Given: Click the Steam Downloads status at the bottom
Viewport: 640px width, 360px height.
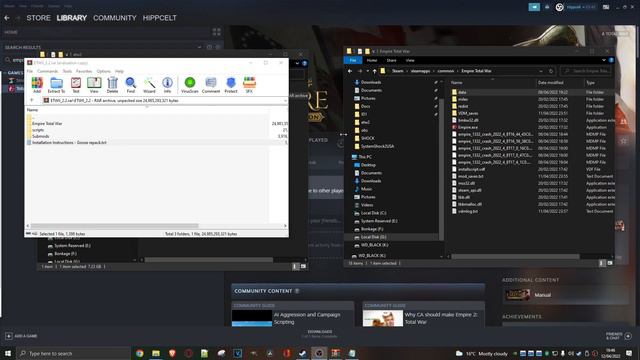Looking at the screenshot, I should point(320,334).
